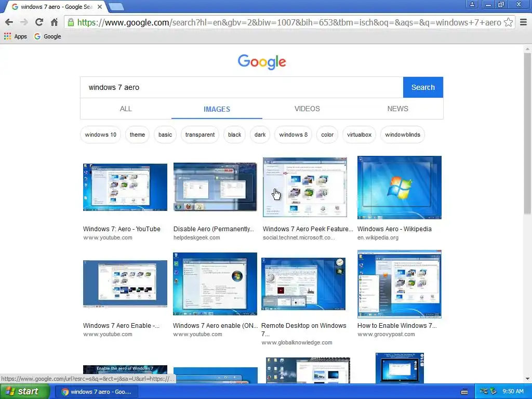Click the blue Search button
Screen dimensions: 532x399
423,87
